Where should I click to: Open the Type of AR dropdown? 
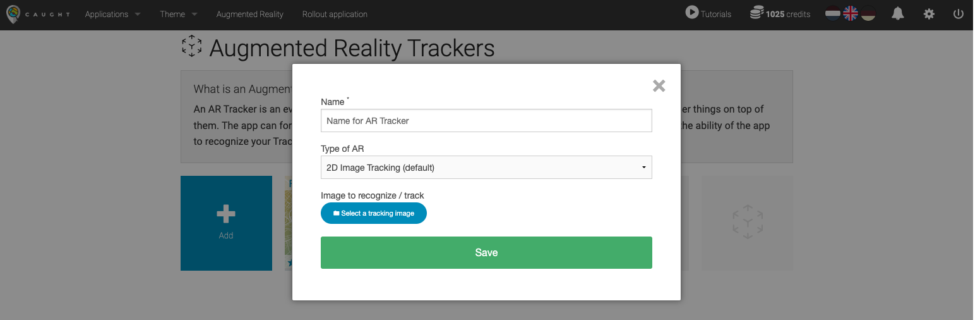click(486, 168)
